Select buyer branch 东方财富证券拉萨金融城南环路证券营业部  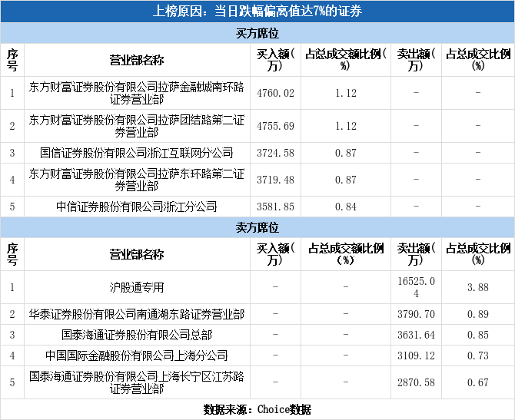(137, 93)
